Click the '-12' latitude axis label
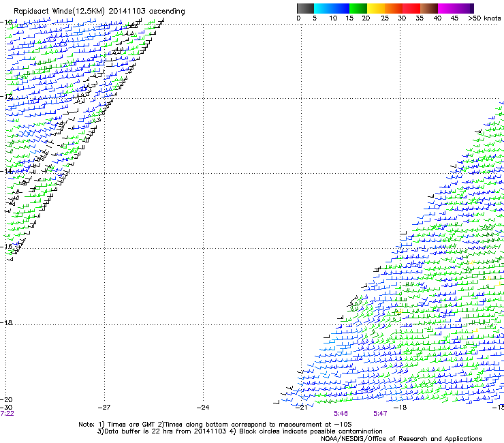Screen dimensions: 504x443 (x=6, y=96)
